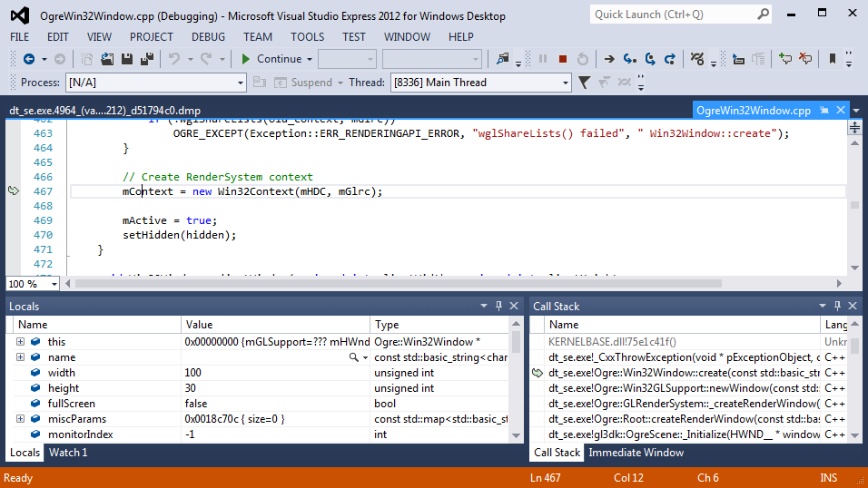Click the fullScreen value 'false'
Viewport: 868px width, 488px height.
tap(195, 404)
